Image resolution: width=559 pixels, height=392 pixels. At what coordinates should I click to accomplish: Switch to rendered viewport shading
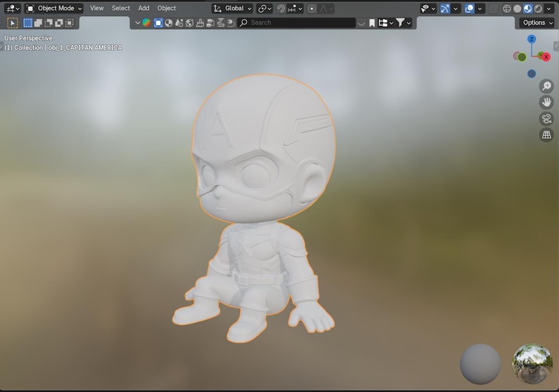[538, 8]
